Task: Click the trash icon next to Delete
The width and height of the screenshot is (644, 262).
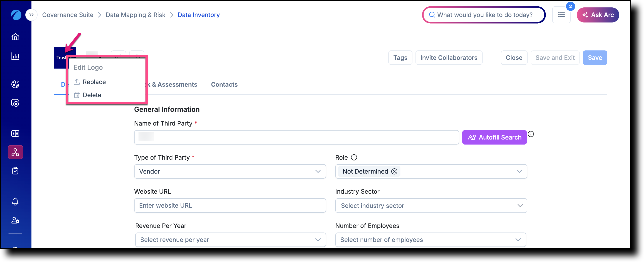Action: [x=76, y=95]
